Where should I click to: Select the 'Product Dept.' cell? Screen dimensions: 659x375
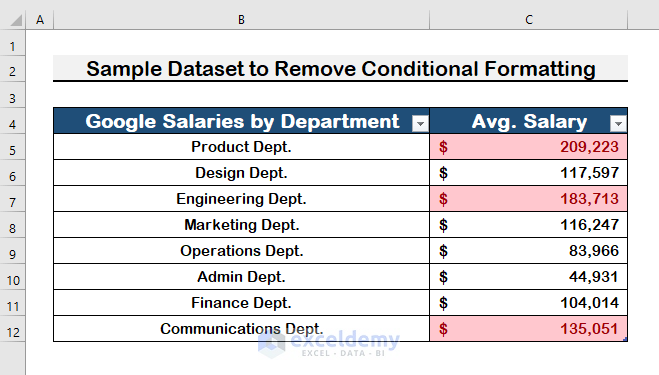pyautogui.click(x=241, y=147)
